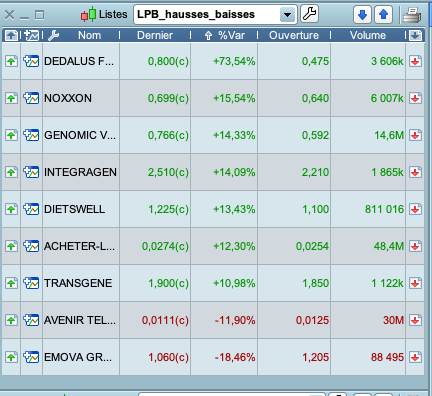Sort by Ouverture column header
The image size is (432, 396).
coord(294,35)
